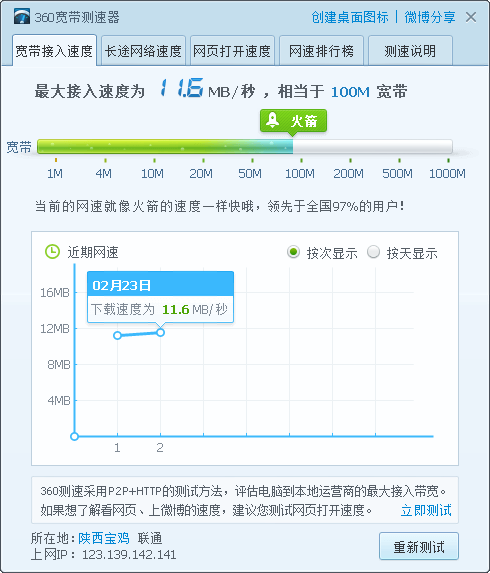The width and height of the screenshot is (490, 573).
Task: Click the second data point on chart
Action: (x=160, y=333)
